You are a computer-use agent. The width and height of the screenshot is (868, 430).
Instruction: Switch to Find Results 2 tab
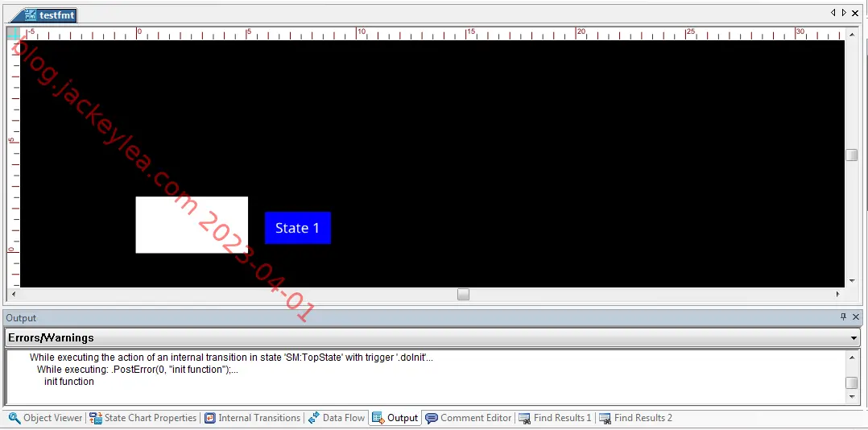coord(635,418)
